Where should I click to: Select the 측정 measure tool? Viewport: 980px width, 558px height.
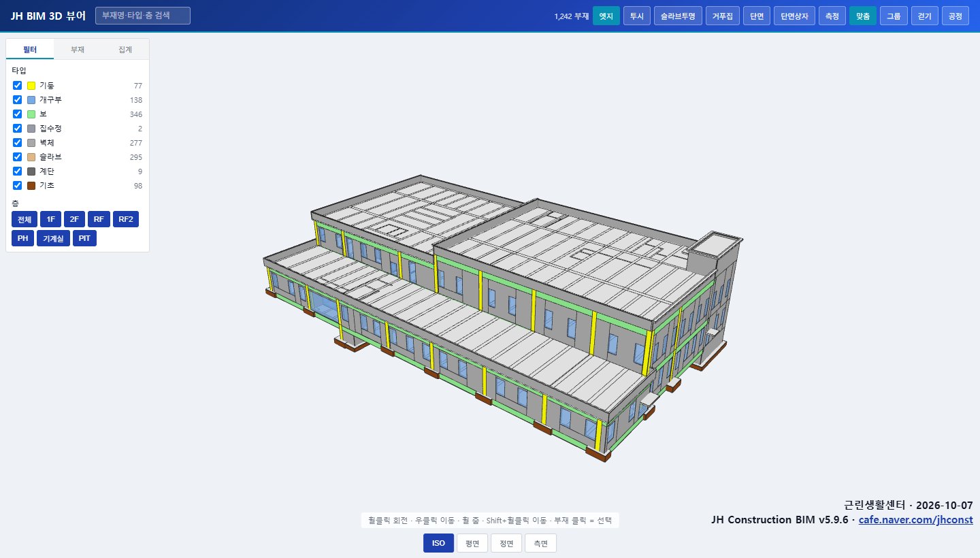(832, 16)
